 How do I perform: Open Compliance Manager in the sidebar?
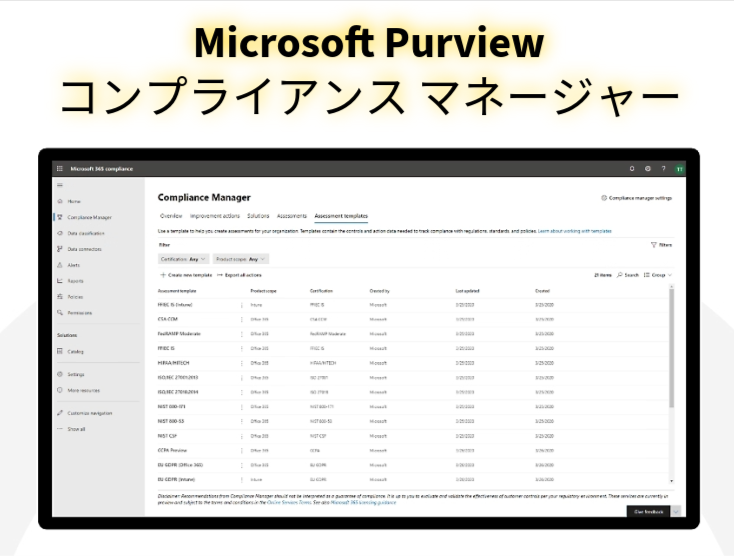point(89,217)
